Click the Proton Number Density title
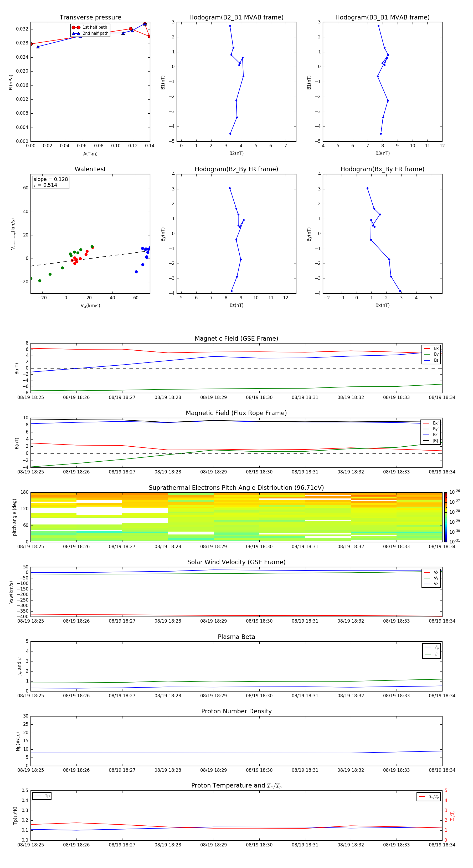The width and height of the screenshot is (473, 868). point(236,711)
